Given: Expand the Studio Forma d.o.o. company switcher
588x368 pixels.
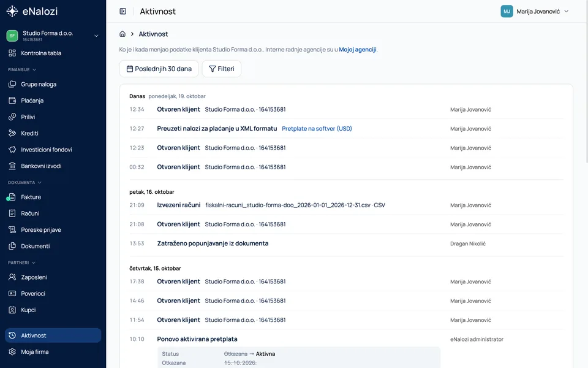Looking at the screenshot, I should coord(53,36).
